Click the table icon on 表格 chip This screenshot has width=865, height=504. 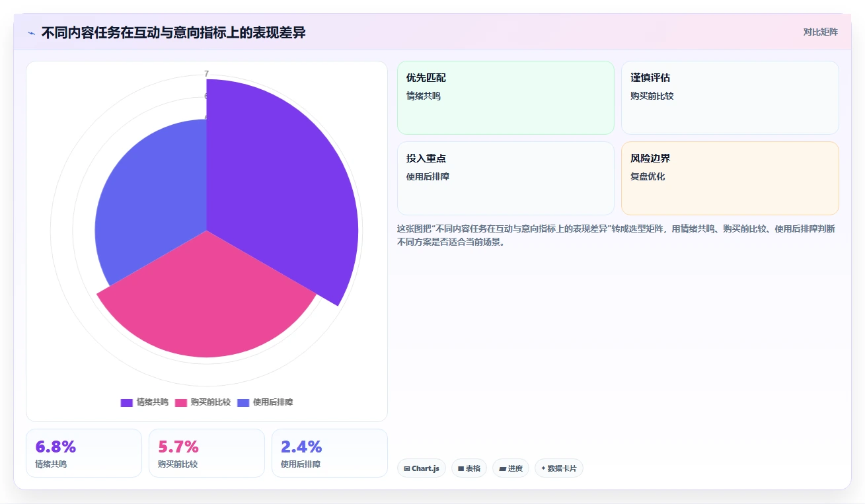coord(461,468)
